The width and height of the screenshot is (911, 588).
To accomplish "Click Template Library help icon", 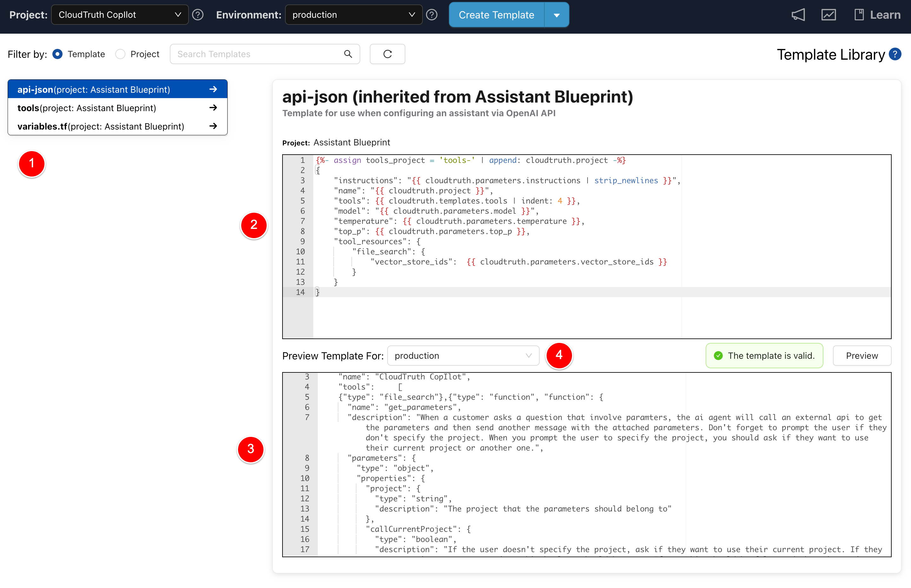I will pos(895,54).
